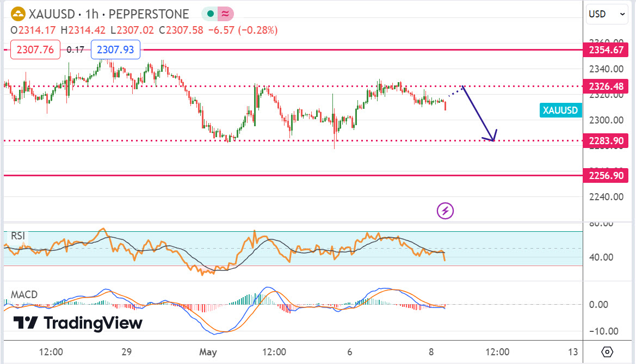Image resolution: width=636 pixels, height=364 pixels.
Task: Click the red sell price 2307.76 button
Action: click(x=35, y=50)
